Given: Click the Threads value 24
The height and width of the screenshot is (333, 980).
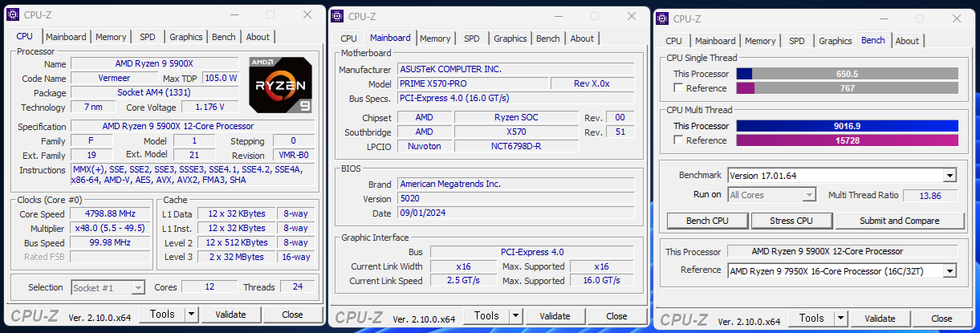Looking at the screenshot, I should point(297,287).
